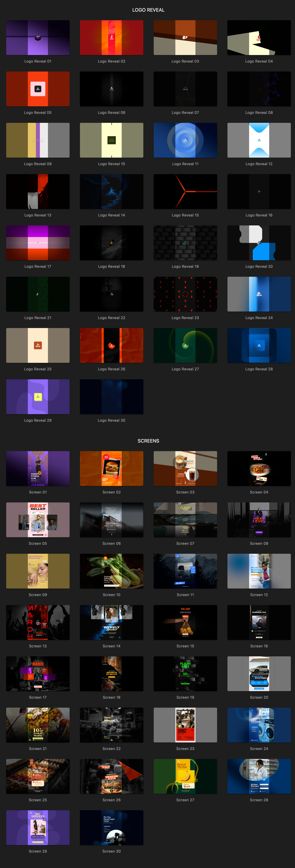
Task: Select Screen 11 Iceland thumbnail
Action: point(185,571)
